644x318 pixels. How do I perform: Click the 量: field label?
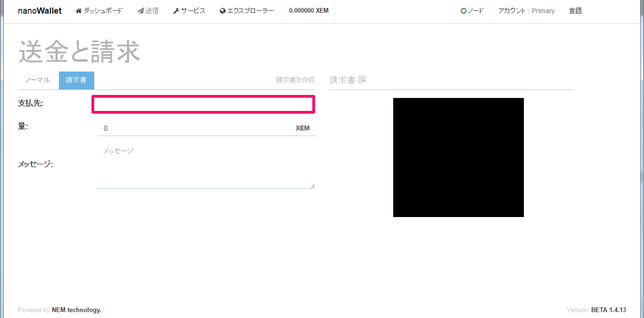click(23, 126)
